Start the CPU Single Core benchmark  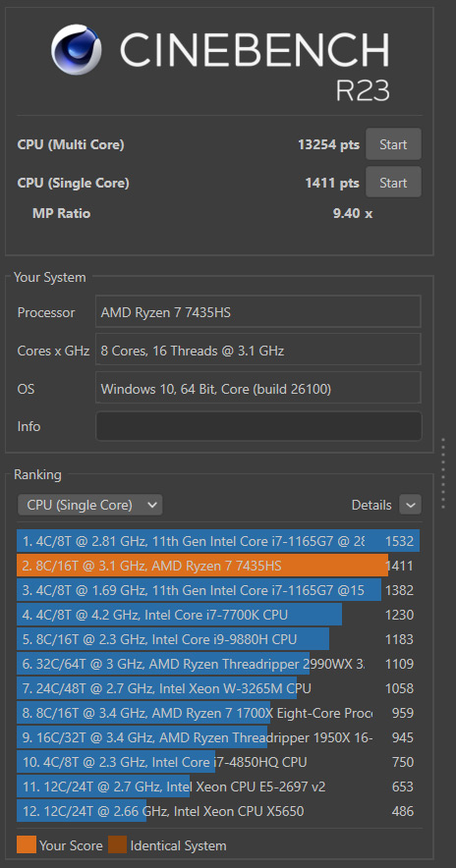393,183
